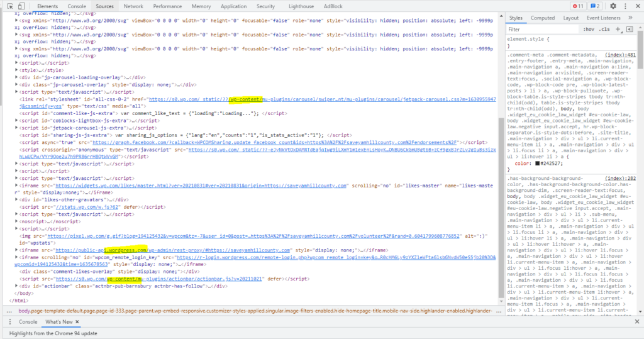Expand the wpcom_remote_login_key iframe

click(16, 257)
